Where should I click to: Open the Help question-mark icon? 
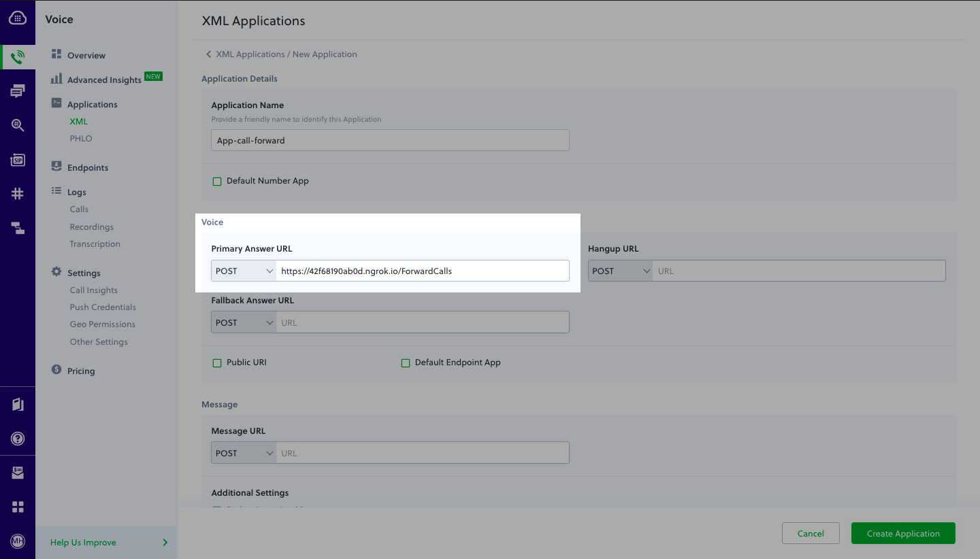click(18, 439)
